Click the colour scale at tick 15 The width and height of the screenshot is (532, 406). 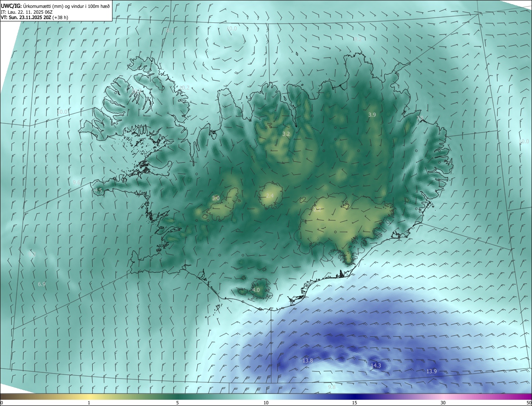coord(355,403)
